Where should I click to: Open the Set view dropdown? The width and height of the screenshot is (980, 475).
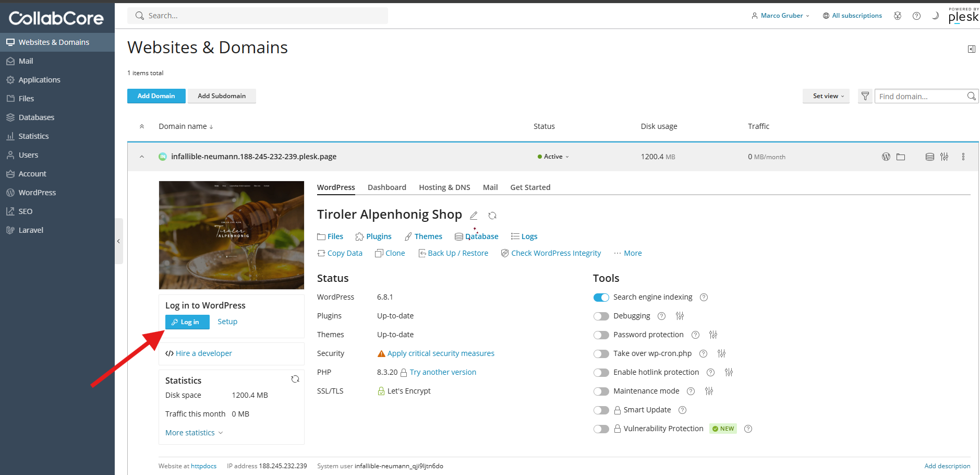(x=826, y=96)
